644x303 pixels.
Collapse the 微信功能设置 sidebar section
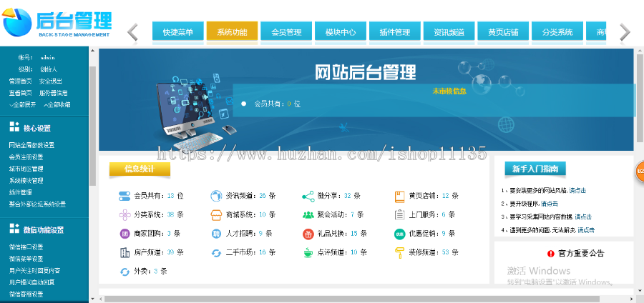[x=44, y=230]
